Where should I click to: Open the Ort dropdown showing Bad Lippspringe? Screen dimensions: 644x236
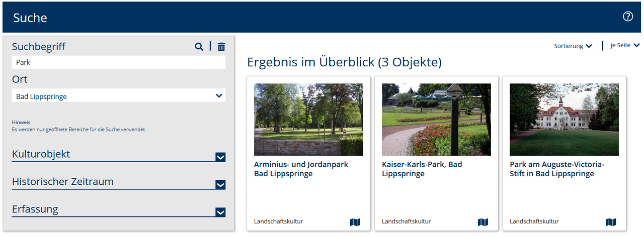119,96
